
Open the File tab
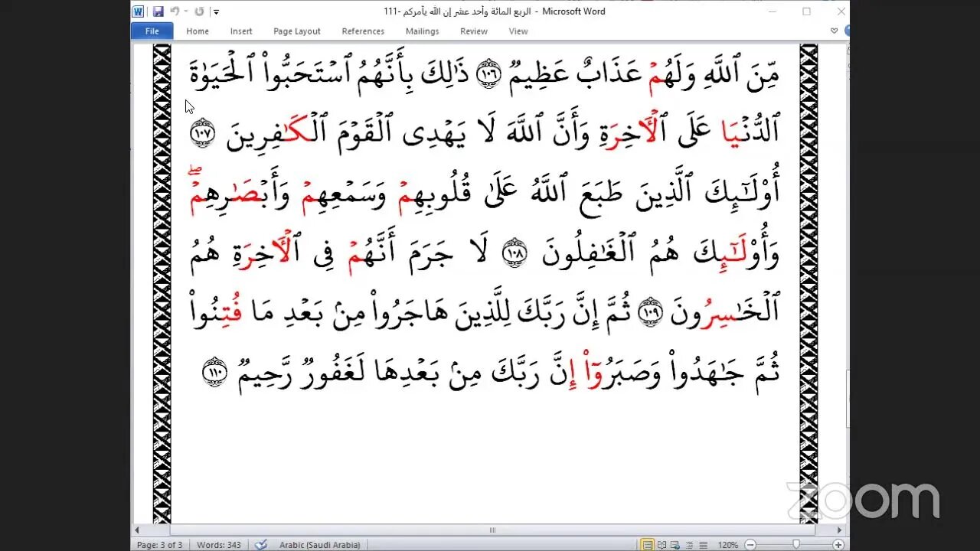coord(152,31)
